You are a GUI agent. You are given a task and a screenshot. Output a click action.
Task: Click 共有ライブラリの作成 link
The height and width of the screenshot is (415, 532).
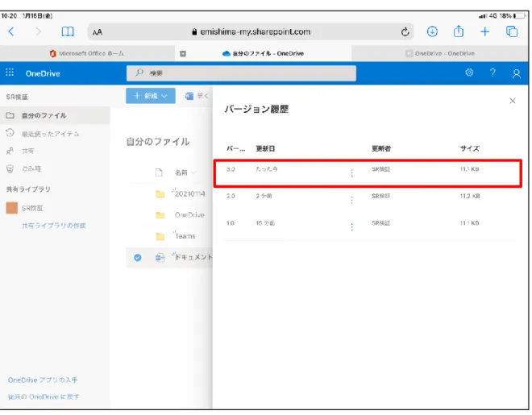pyautogui.click(x=54, y=226)
